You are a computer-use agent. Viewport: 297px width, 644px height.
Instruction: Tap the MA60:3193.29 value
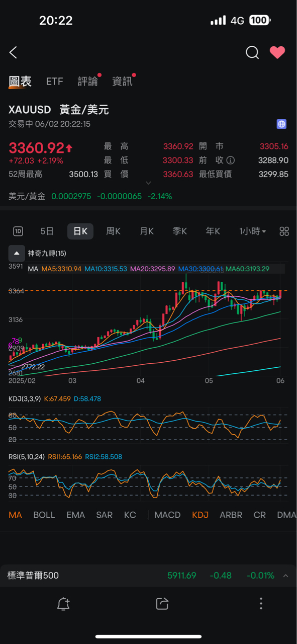pyautogui.click(x=248, y=269)
